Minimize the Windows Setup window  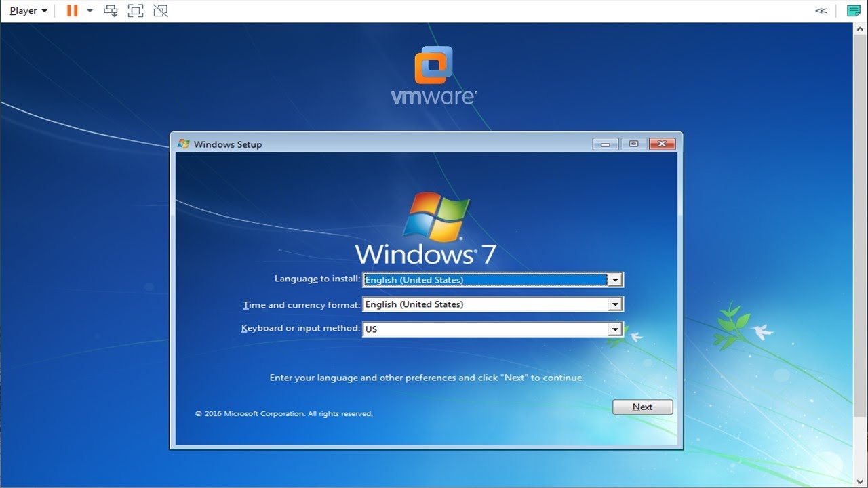pos(605,144)
